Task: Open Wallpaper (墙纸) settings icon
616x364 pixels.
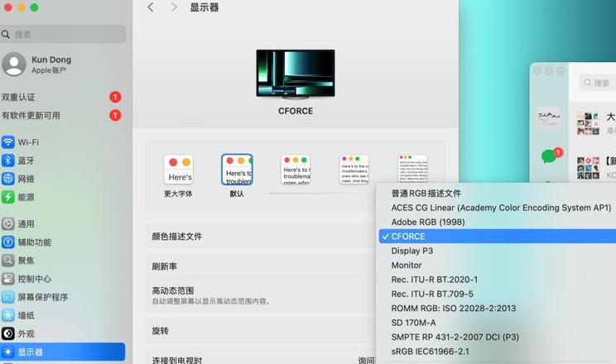Action: (x=8, y=315)
